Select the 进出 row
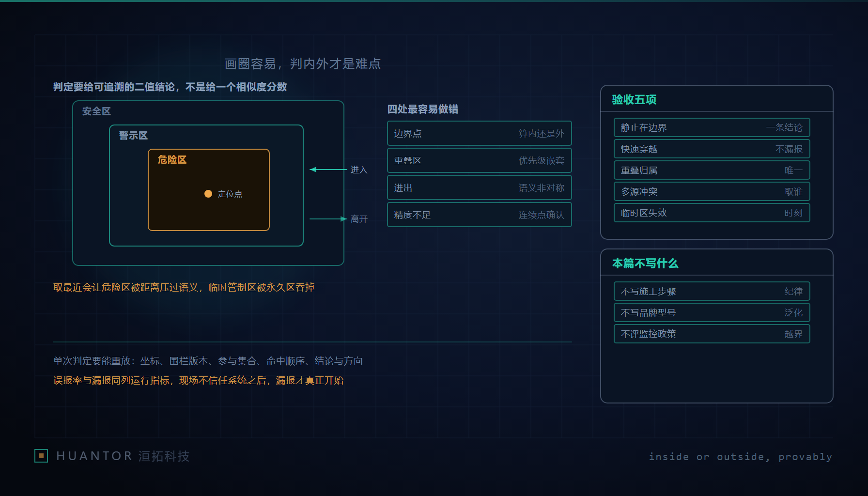868x496 pixels. pyautogui.click(x=480, y=187)
